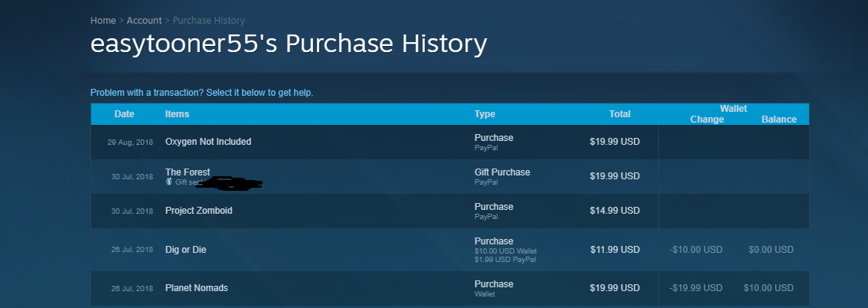Open the Account breadcrumb link
Viewport: 868px width, 308px height.
pyautogui.click(x=144, y=21)
